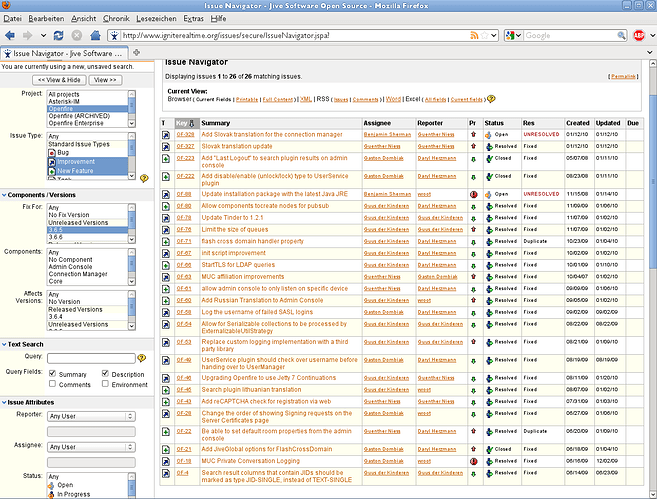Click the search magnifier in Google box
The height and width of the screenshot is (499, 657).
pyautogui.click(x=621, y=36)
